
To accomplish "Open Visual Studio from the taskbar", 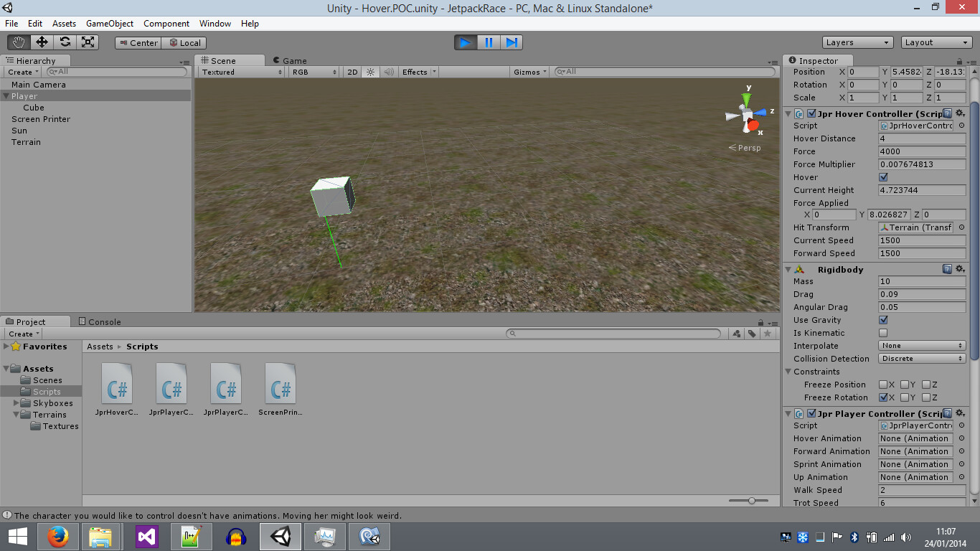I will point(146,537).
